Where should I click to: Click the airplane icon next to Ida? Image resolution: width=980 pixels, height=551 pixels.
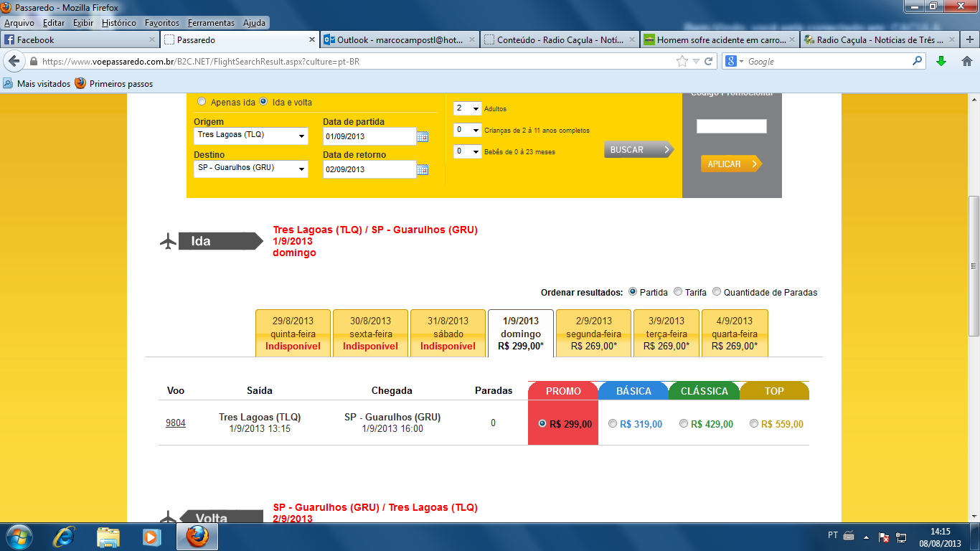[168, 241]
